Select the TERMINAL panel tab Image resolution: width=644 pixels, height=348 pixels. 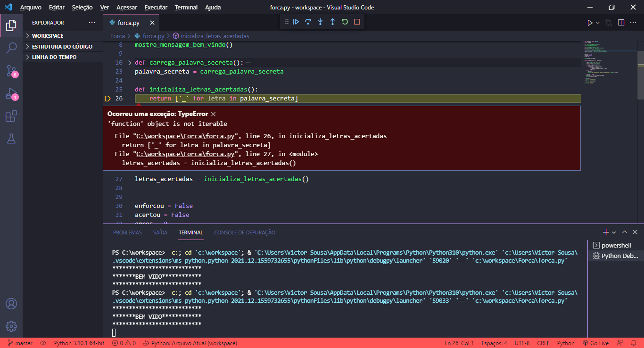click(x=191, y=232)
